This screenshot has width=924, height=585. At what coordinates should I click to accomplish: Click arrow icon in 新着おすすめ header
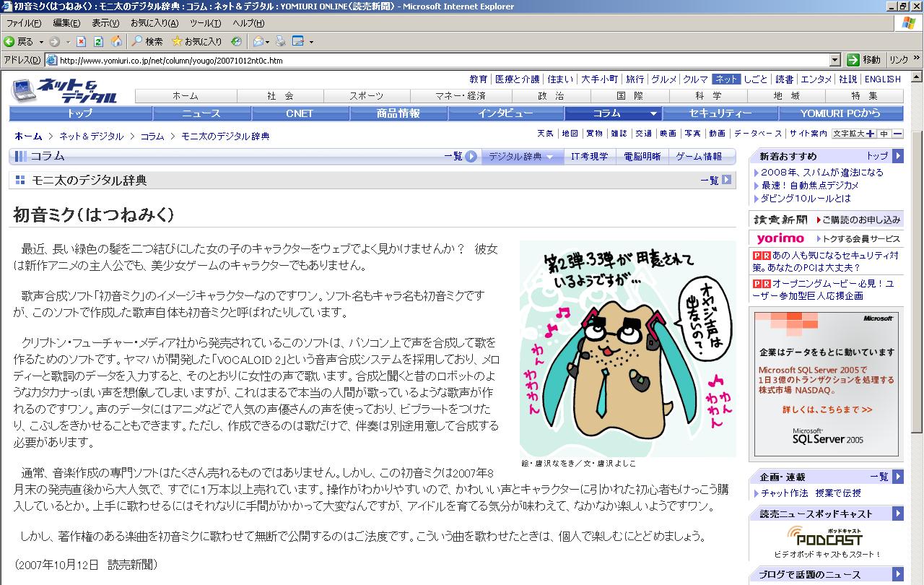[x=897, y=155]
